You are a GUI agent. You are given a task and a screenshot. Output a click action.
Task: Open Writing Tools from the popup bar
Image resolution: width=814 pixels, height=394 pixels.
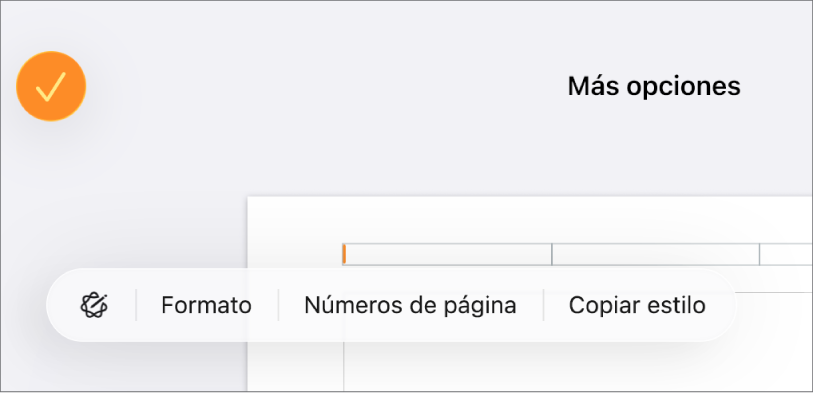94,305
